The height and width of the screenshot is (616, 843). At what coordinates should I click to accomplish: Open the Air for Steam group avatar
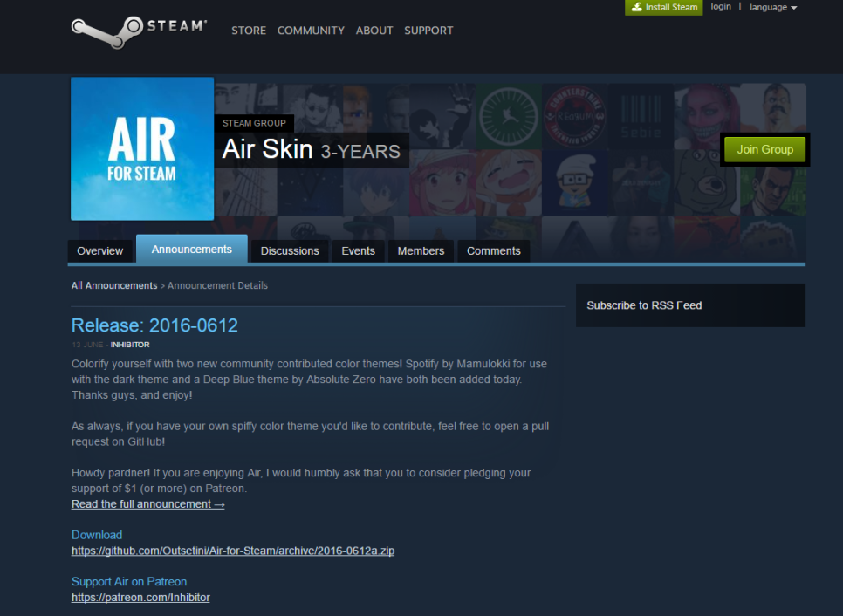pyautogui.click(x=142, y=149)
